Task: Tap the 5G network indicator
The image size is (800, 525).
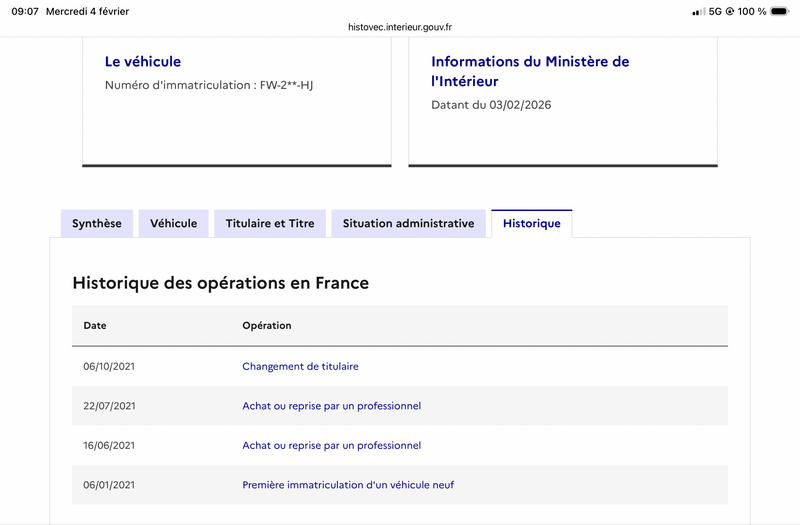Action: tap(715, 12)
